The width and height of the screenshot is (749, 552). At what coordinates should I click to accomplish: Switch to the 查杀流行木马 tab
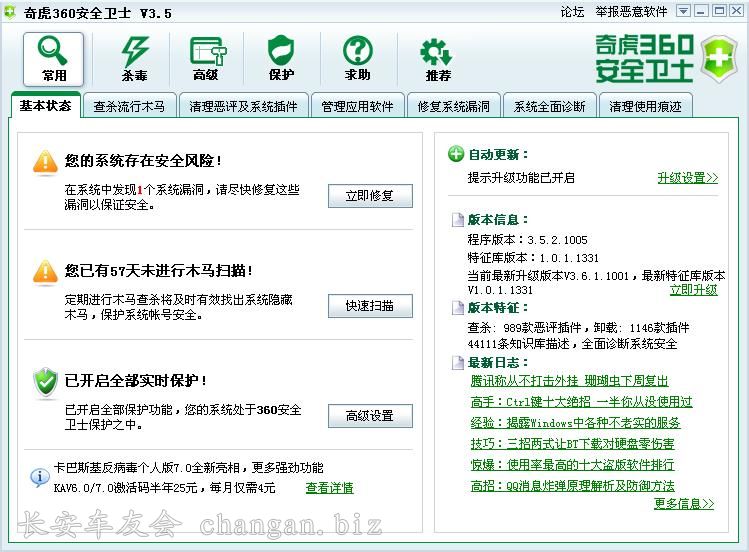pos(129,106)
